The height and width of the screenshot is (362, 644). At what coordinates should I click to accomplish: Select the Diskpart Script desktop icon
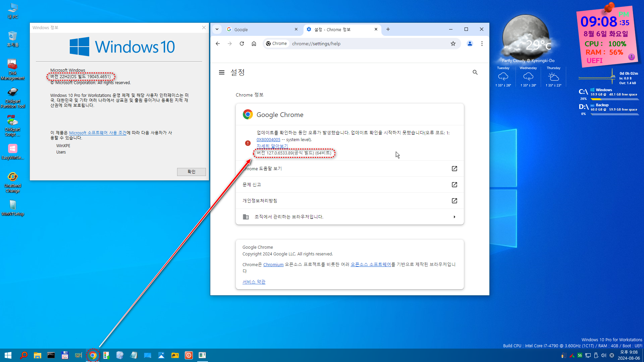[x=13, y=126]
